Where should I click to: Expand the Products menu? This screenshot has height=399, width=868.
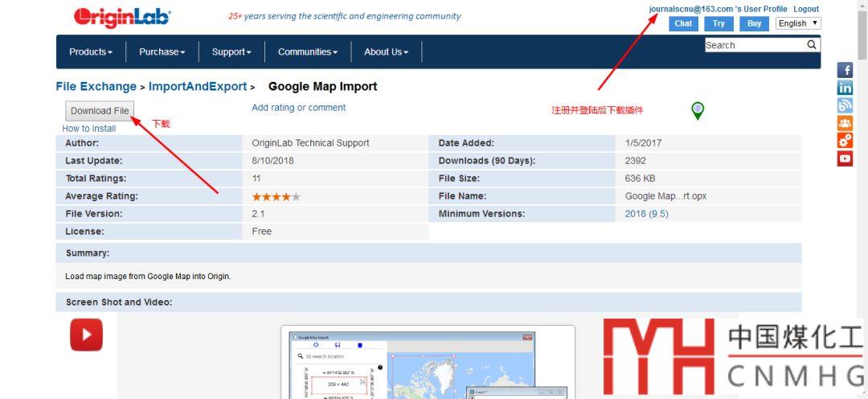coord(90,51)
